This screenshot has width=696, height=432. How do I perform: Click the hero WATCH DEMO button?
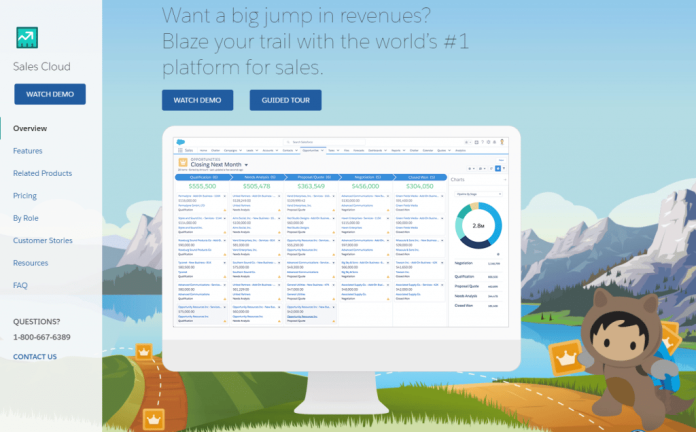point(197,100)
